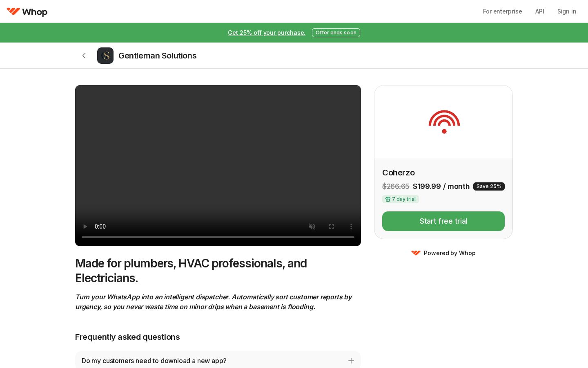Click the $199.99 / month price
588x368 pixels.
(441, 186)
